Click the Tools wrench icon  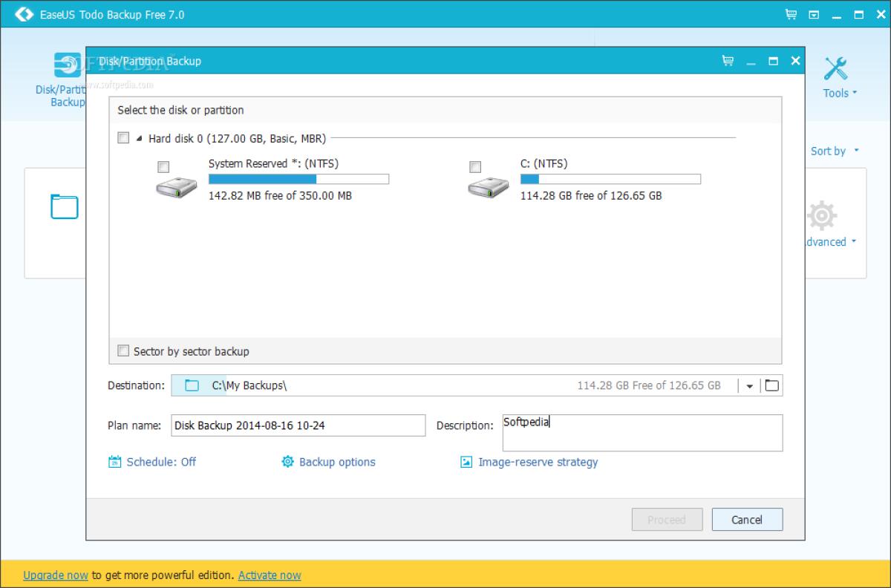[x=836, y=67]
